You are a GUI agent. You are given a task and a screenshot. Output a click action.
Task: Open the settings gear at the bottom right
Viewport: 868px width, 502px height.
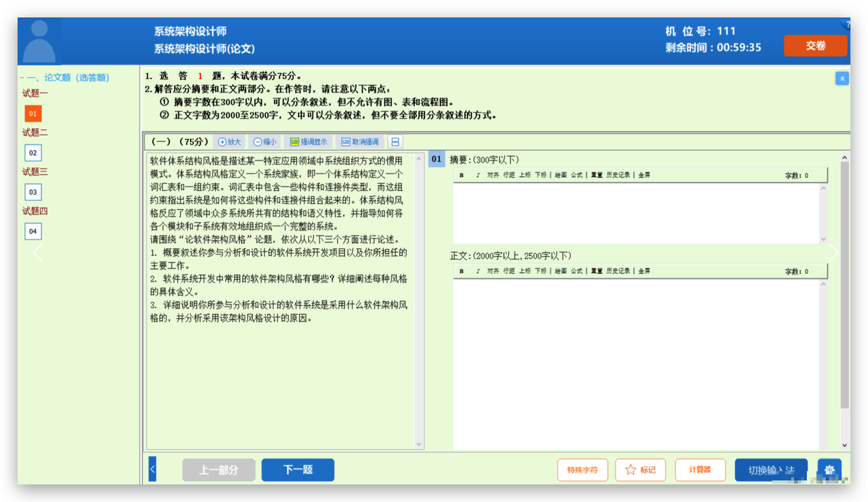(829, 469)
